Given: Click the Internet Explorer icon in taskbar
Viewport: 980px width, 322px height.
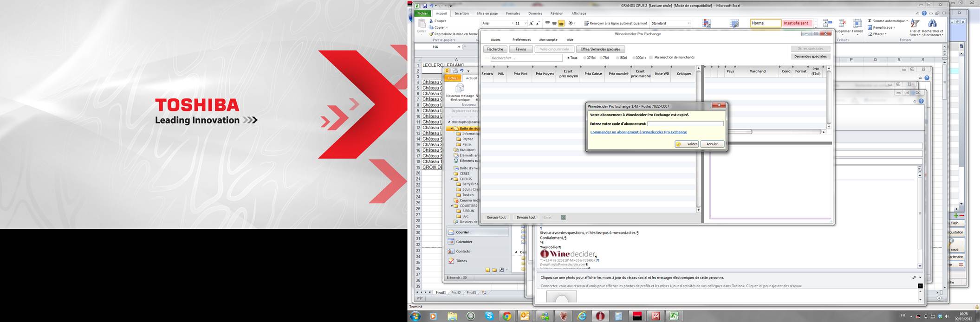Looking at the screenshot, I should [582, 316].
